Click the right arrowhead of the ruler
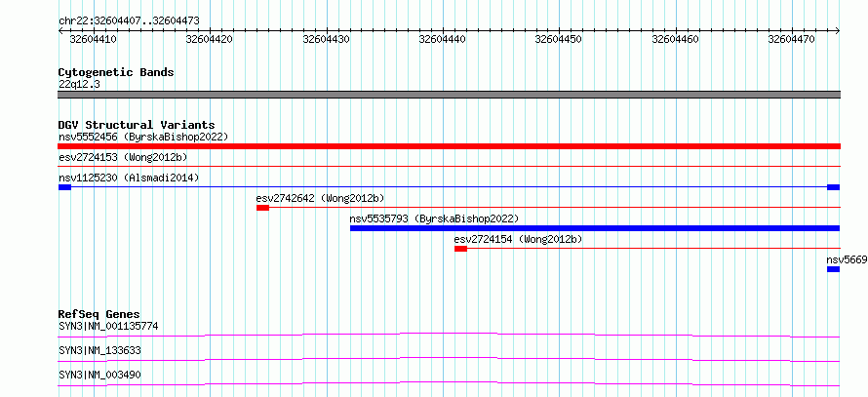Viewport: 868px width, 397px height. [x=838, y=31]
